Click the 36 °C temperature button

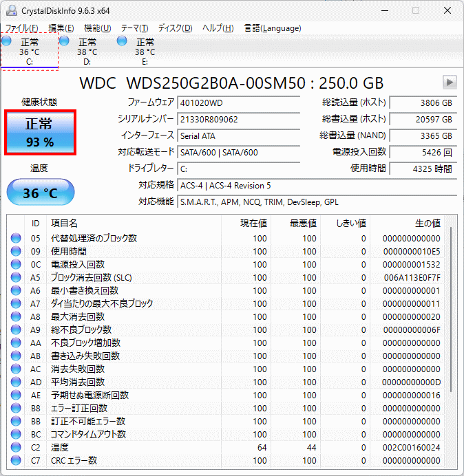[x=41, y=192]
